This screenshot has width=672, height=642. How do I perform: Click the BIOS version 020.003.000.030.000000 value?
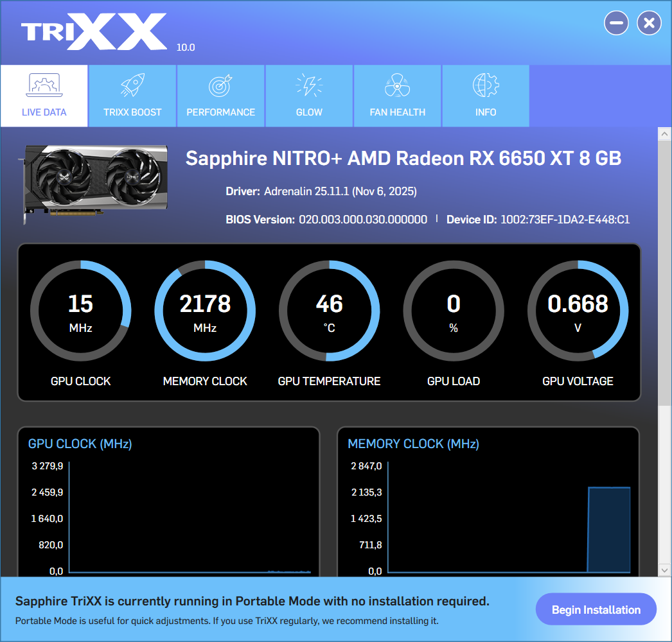pos(363,220)
